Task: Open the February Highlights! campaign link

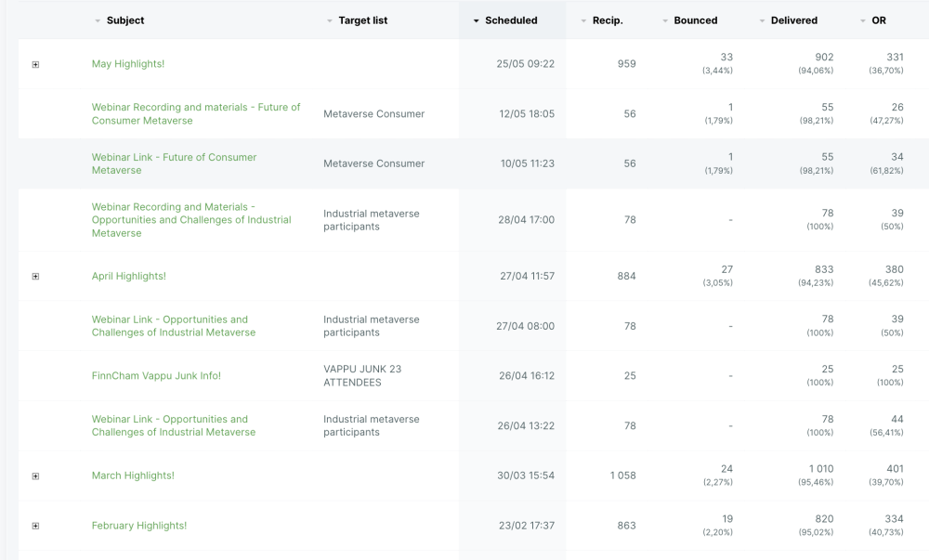Action: pyautogui.click(x=138, y=526)
